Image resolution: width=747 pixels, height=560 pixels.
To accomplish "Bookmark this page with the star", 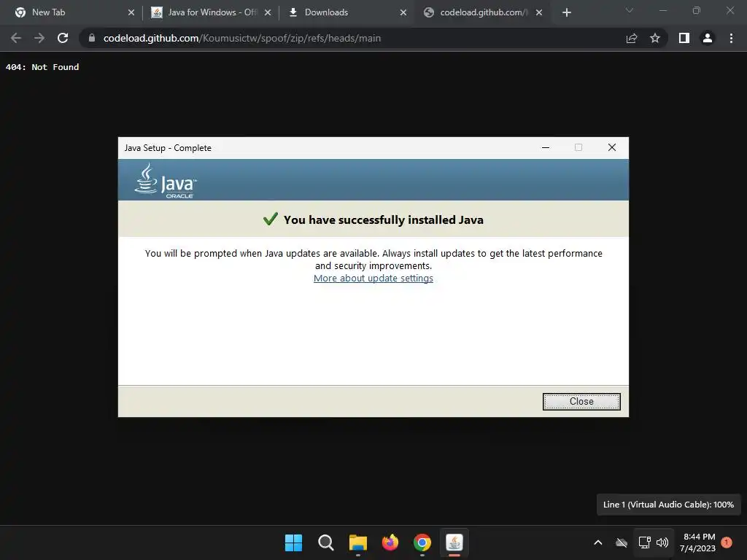I will click(655, 38).
